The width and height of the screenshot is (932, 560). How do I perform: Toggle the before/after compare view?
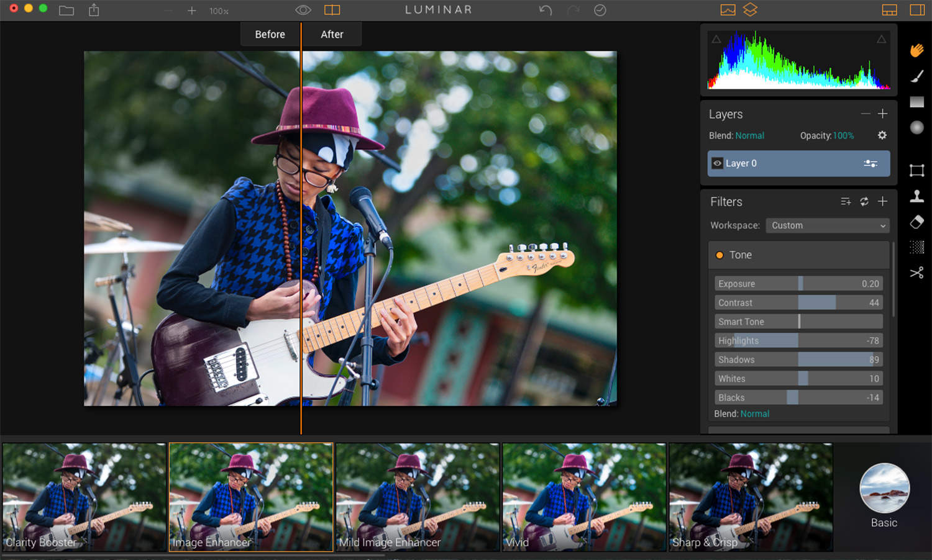tap(332, 10)
